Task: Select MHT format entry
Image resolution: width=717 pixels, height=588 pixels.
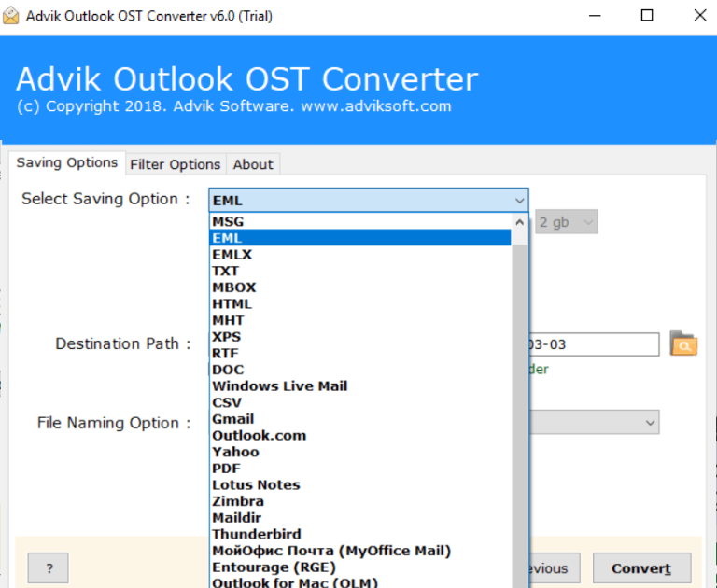Action: tap(360, 320)
